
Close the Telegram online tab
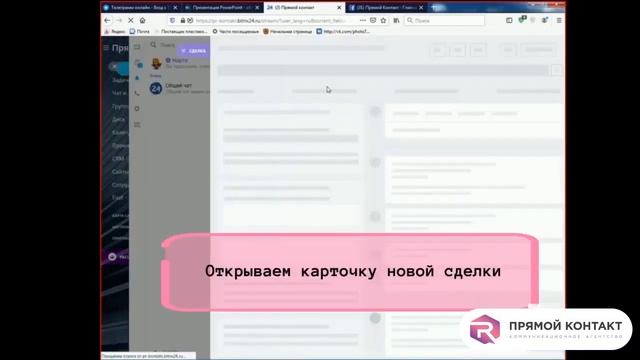[x=176, y=8]
